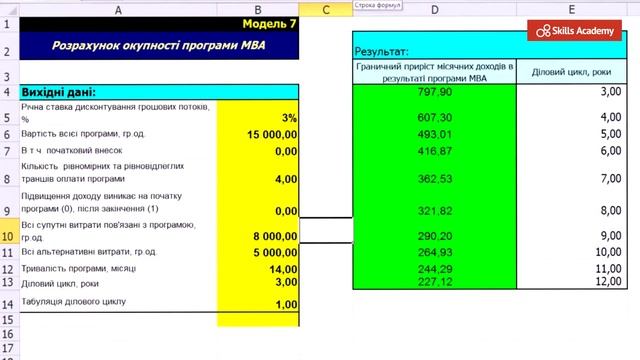Select result cell 321,82
Viewport: 640px width, 360px height.
[x=435, y=203]
